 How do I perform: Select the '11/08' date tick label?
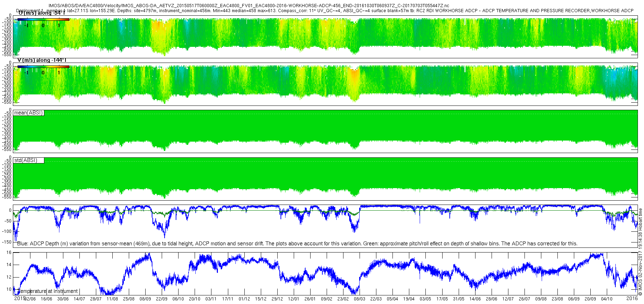tap(112, 299)
